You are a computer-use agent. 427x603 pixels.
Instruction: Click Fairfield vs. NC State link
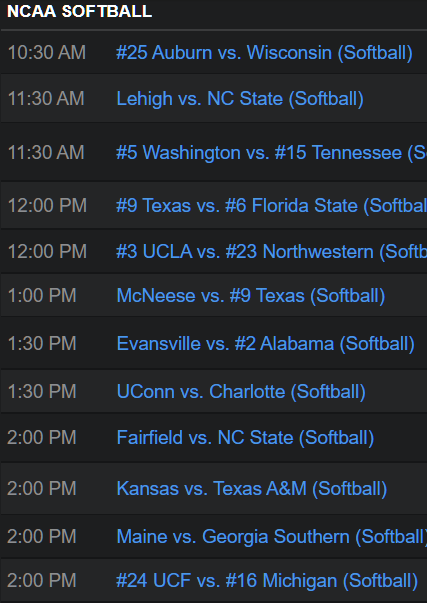coord(245,438)
